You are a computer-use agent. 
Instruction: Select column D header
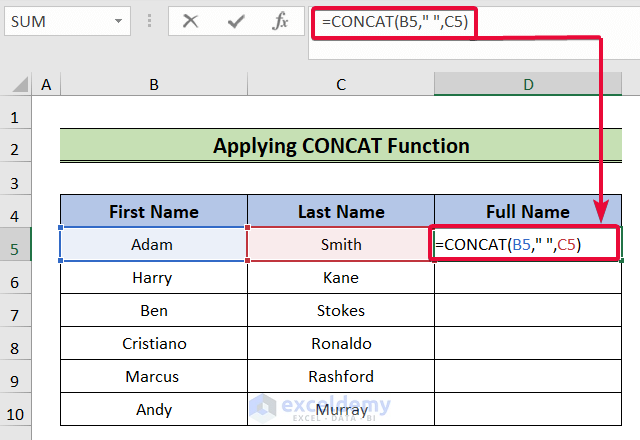tap(528, 86)
